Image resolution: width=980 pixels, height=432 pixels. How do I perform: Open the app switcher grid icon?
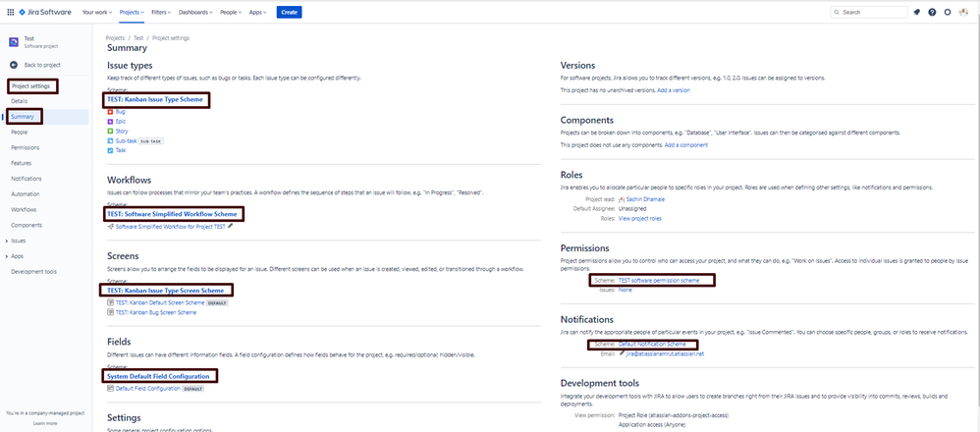click(10, 12)
